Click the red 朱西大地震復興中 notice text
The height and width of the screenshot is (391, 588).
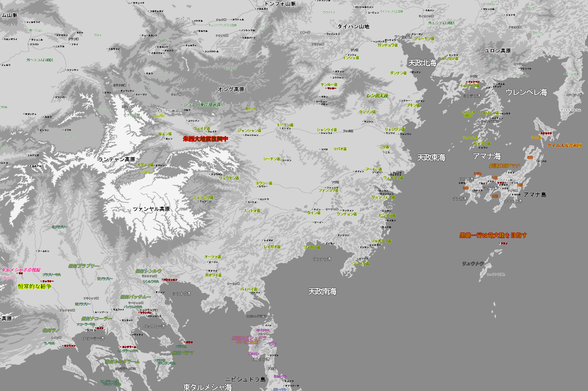pyautogui.click(x=205, y=139)
